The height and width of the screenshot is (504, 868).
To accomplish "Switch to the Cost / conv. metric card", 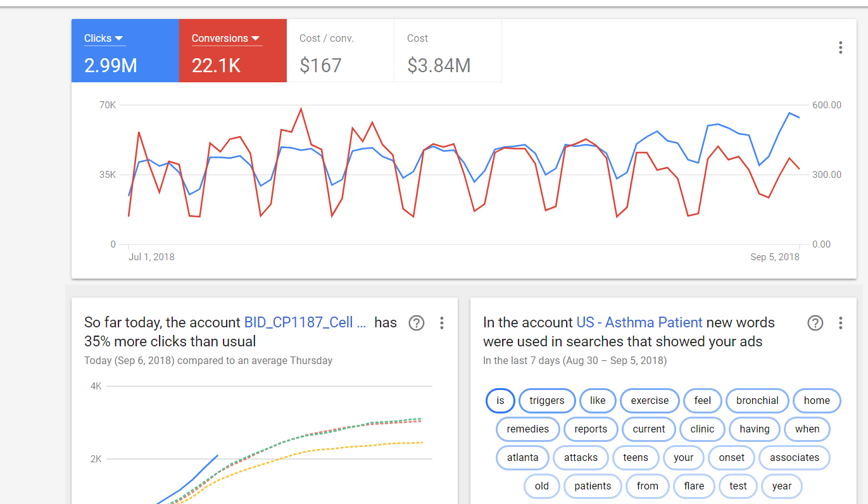I will click(x=341, y=51).
